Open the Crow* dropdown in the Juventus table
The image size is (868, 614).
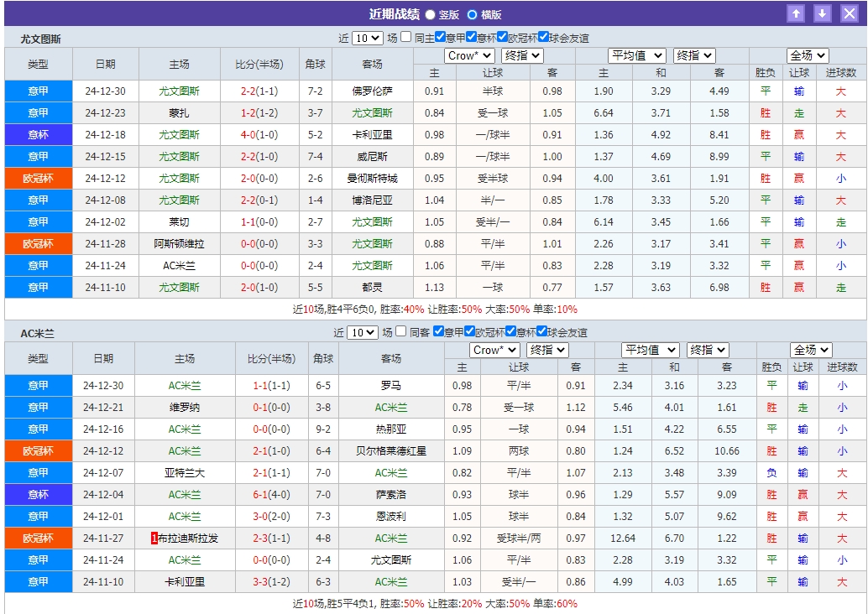[x=469, y=55]
